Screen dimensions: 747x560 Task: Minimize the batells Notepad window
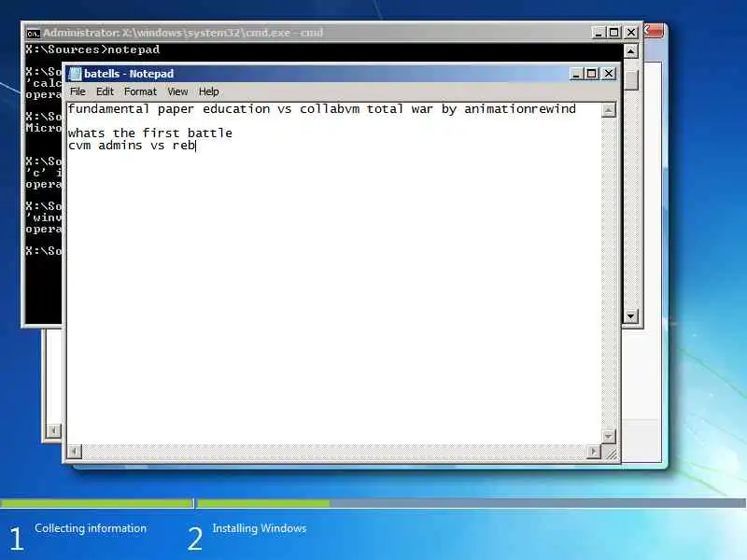(576, 74)
